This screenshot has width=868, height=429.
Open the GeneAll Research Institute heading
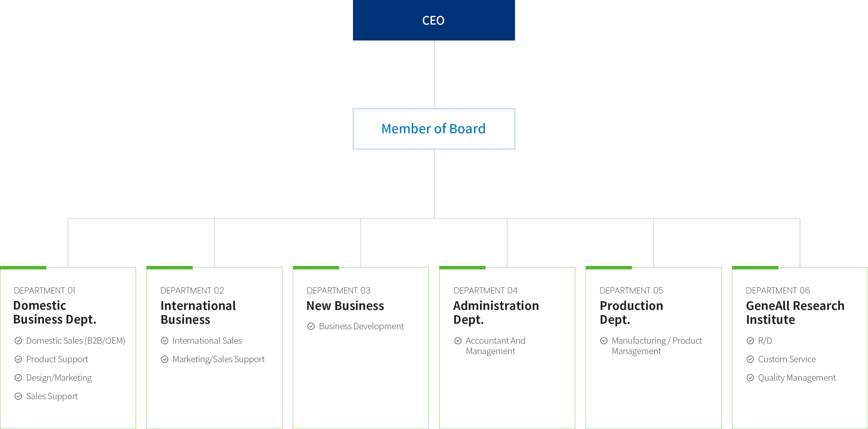[x=795, y=312]
